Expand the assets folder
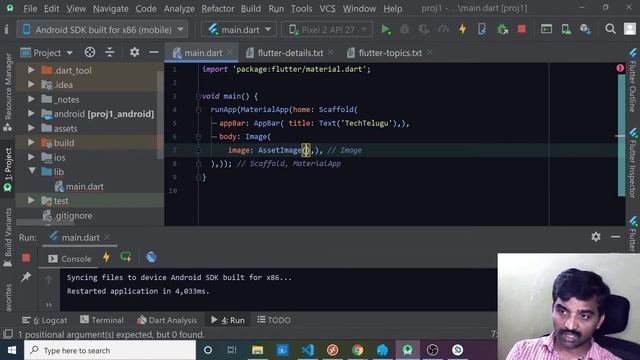The width and height of the screenshot is (640, 360). coord(31,128)
